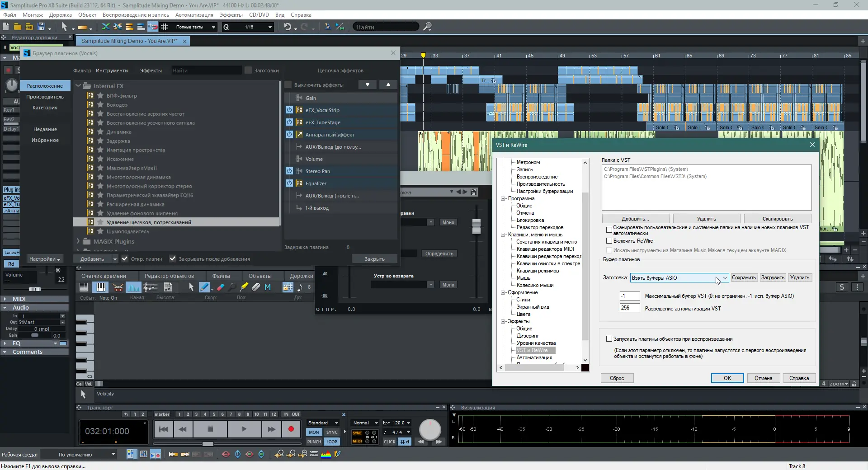The height and width of the screenshot is (470, 868).
Task: Open the Полные такты grid dropdown
Action: (x=212, y=27)
